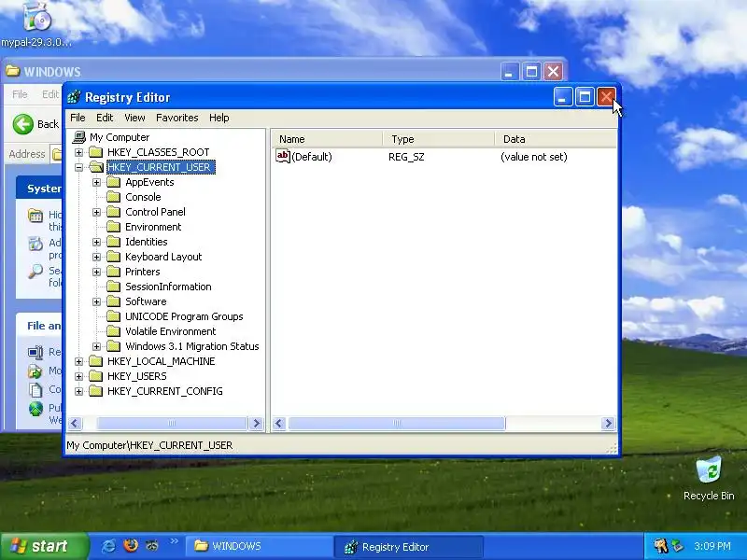This screenshot has height=560, width=747.
Task: Click the HKEY_USERS folder icon
Action: 96,376
